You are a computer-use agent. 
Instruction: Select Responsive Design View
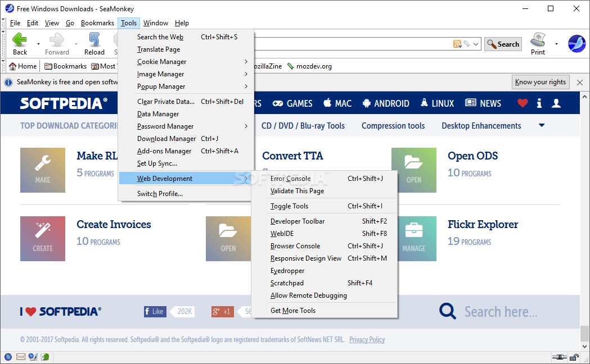325,258
